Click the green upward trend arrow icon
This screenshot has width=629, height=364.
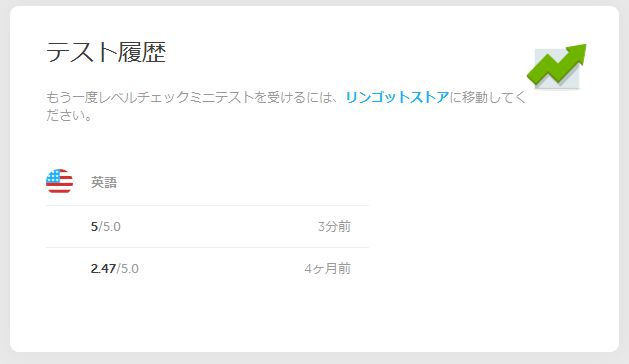[557, 65]
